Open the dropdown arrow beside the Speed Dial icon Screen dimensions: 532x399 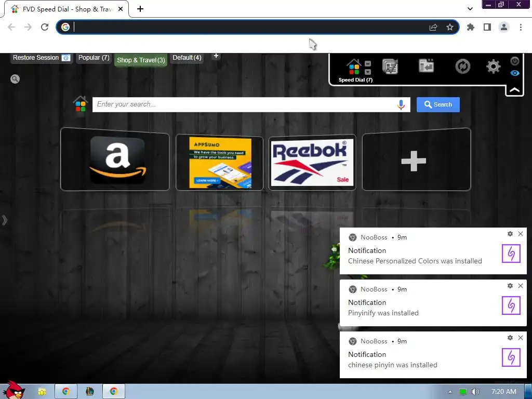coord(368,72)
